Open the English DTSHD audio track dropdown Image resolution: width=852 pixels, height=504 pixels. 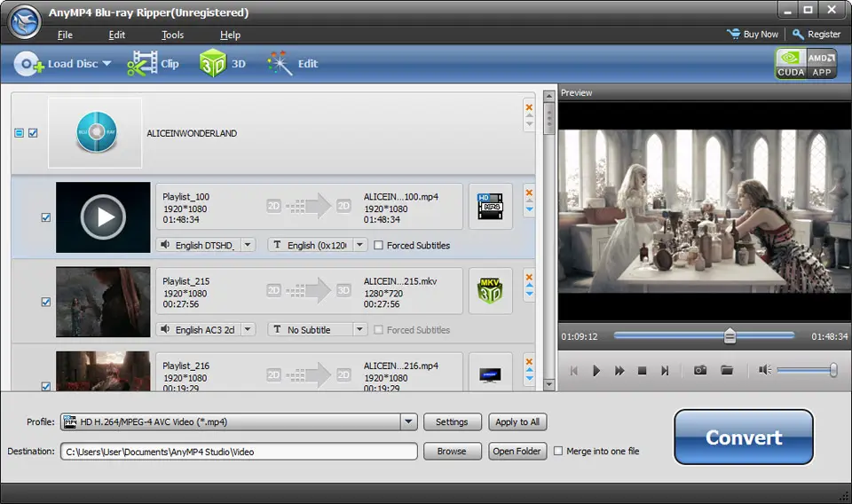(x=248, y=245)
